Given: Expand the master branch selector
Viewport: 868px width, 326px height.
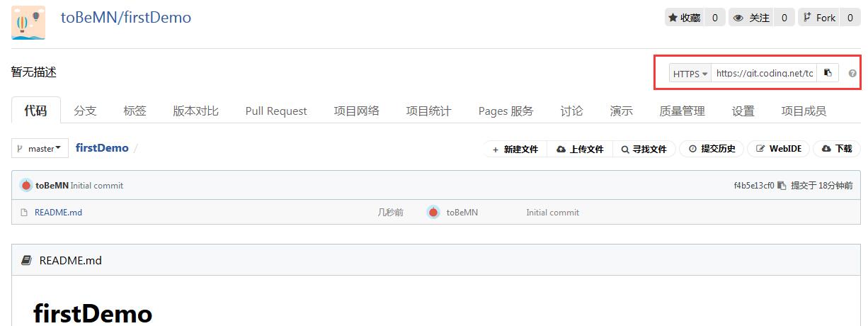Looking at the screenshot, I should coord(40,148).
